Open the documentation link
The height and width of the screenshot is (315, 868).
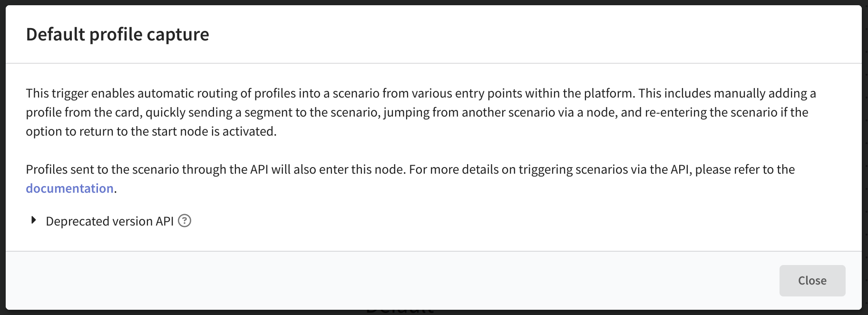point(69,188)
